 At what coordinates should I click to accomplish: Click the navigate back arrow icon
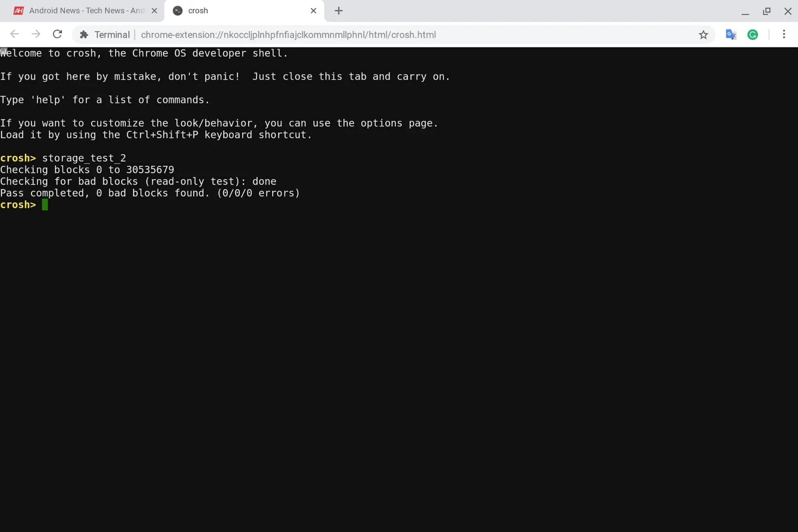[x=14, y=34]
